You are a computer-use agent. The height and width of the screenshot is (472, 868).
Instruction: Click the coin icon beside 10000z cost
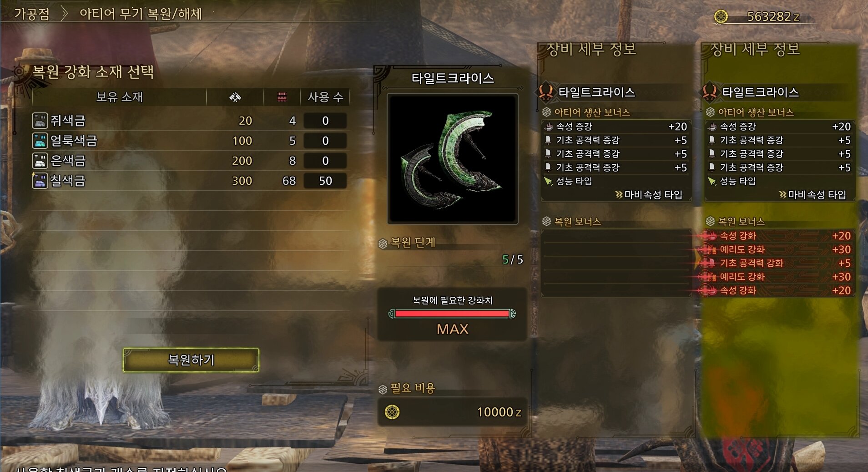pyautogui.click(x=392, y=412)
